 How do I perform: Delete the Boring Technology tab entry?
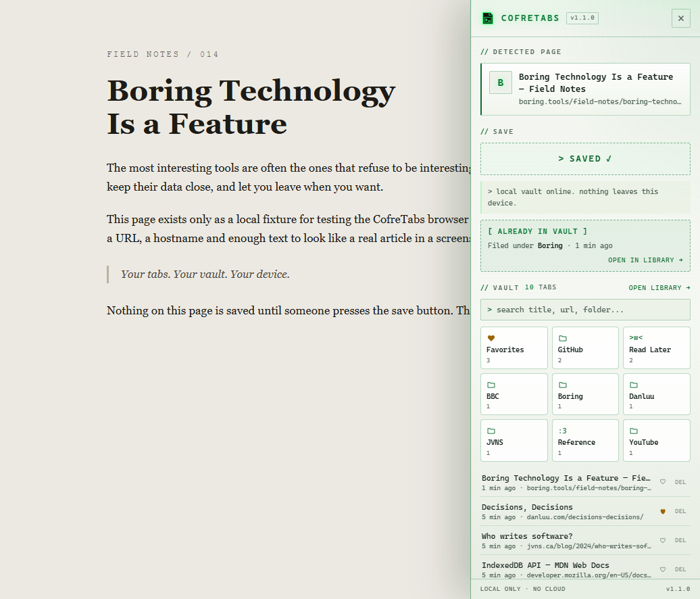pos(680,482)
